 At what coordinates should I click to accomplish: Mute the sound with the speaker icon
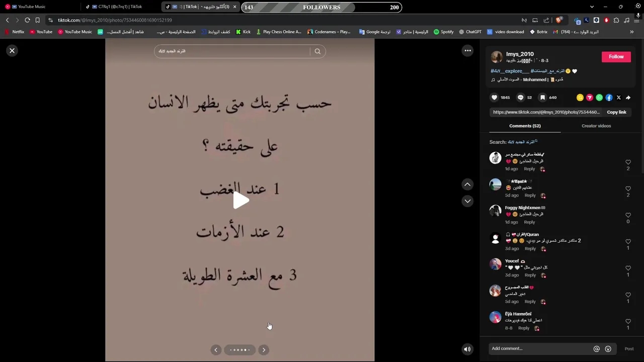point(467,349)
